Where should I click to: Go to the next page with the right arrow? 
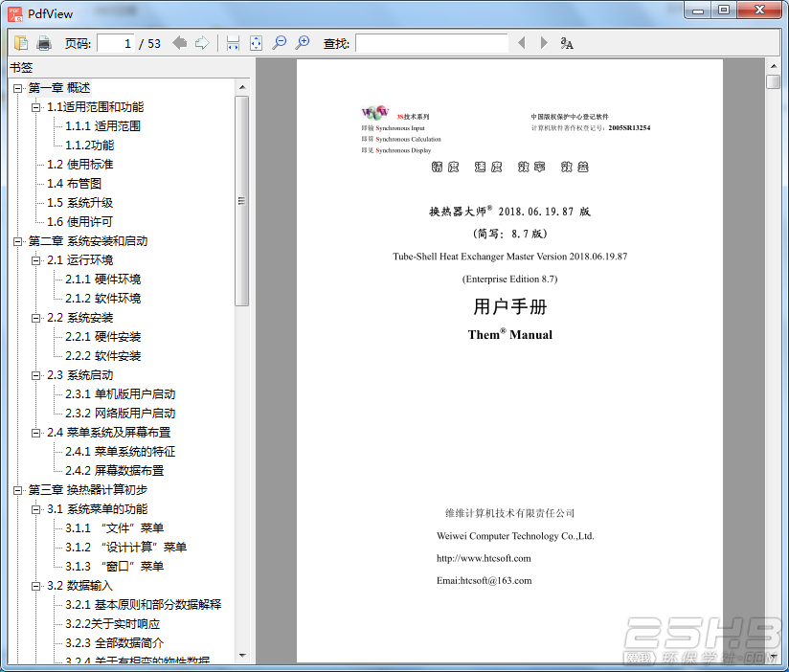202,43
